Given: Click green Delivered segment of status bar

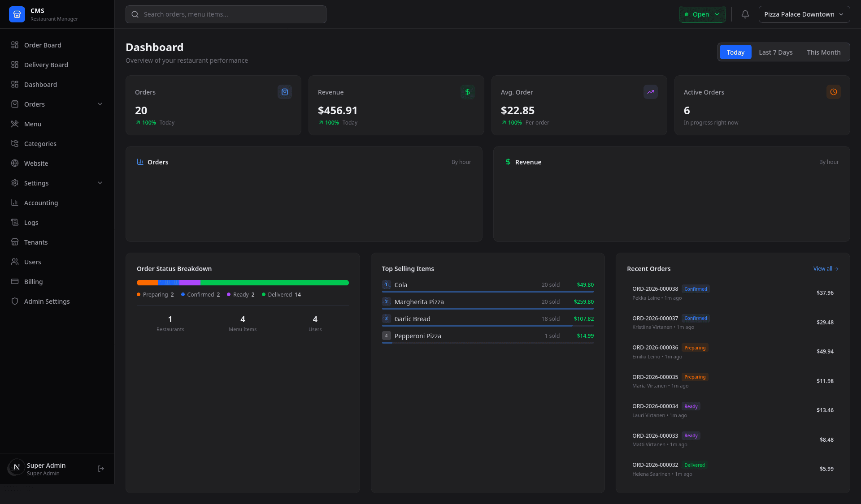Looking at the screenshot, I should [274, 283].
